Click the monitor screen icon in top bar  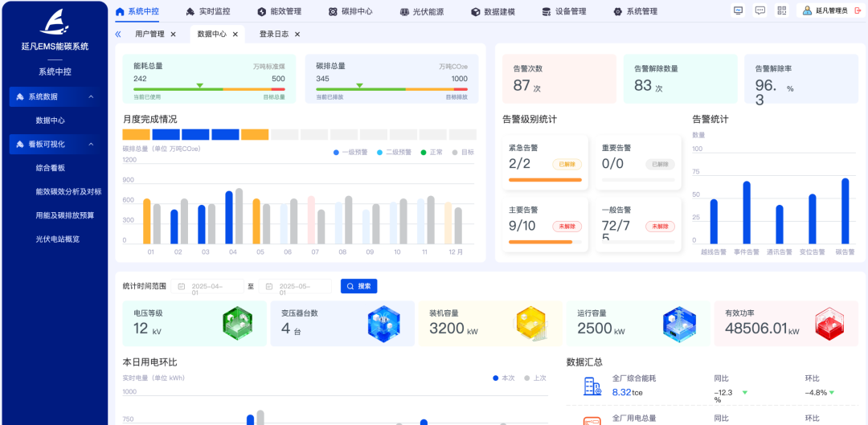[739, 10]
